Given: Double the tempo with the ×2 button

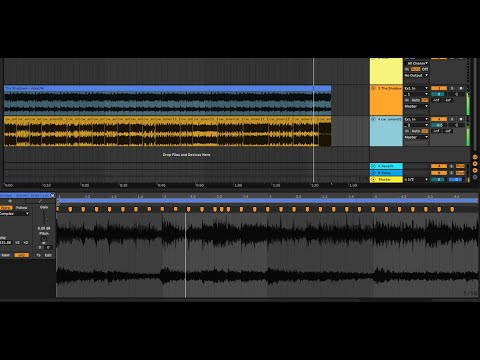Looking at the screenshot, I should [25, 242].
